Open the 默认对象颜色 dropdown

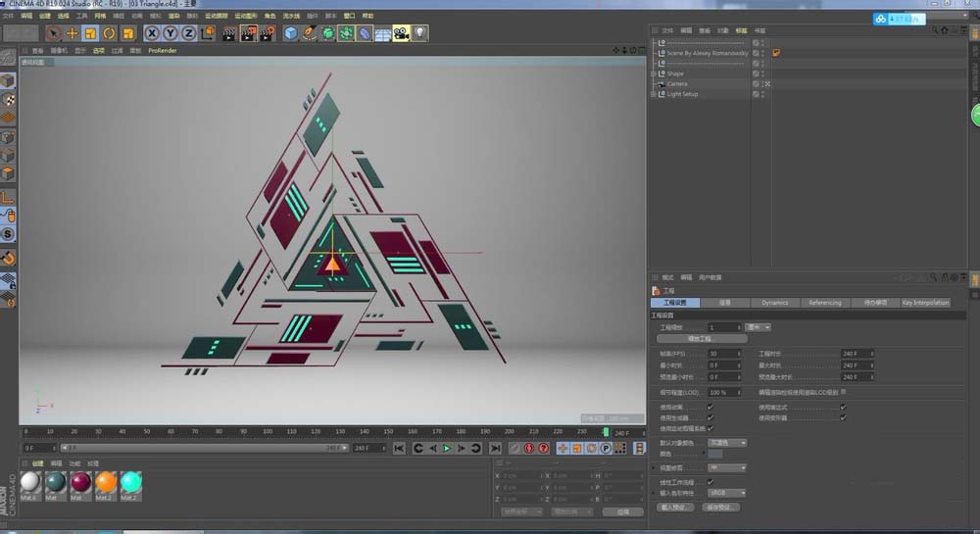pyautogui.click(x=727, y=443)
